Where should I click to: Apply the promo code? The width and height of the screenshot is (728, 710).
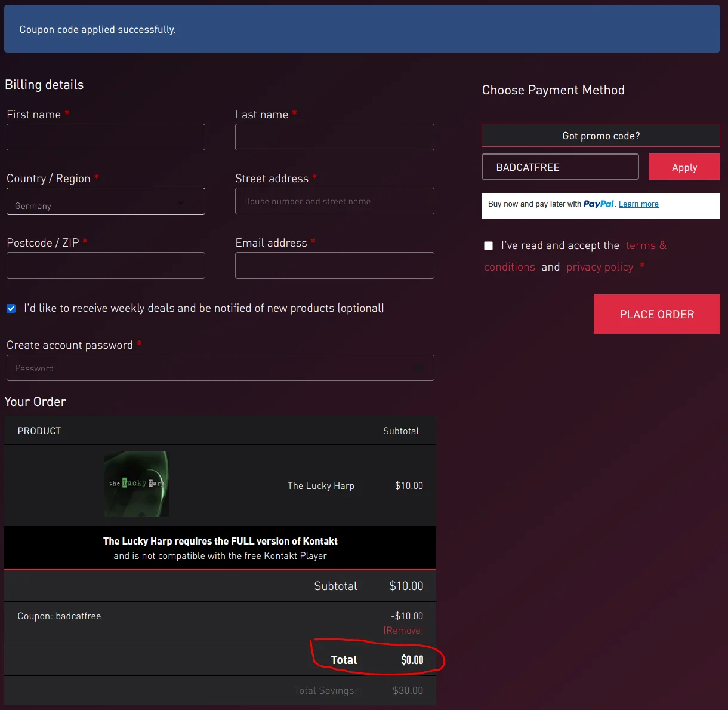pos(684,167)
